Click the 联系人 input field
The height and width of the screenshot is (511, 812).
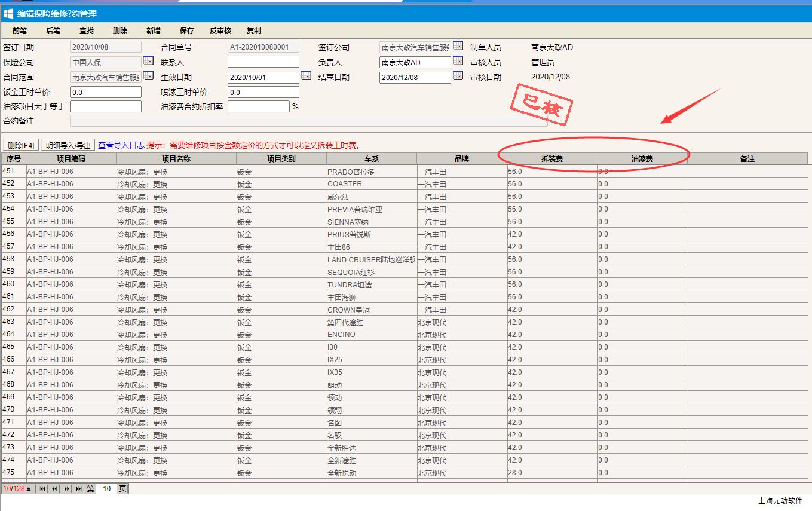point(263,62)
